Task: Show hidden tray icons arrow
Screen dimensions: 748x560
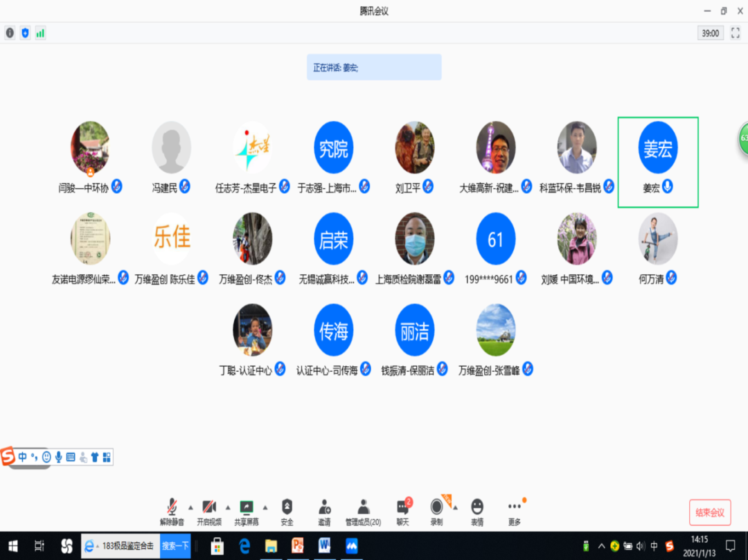Action: coord(602,546)
